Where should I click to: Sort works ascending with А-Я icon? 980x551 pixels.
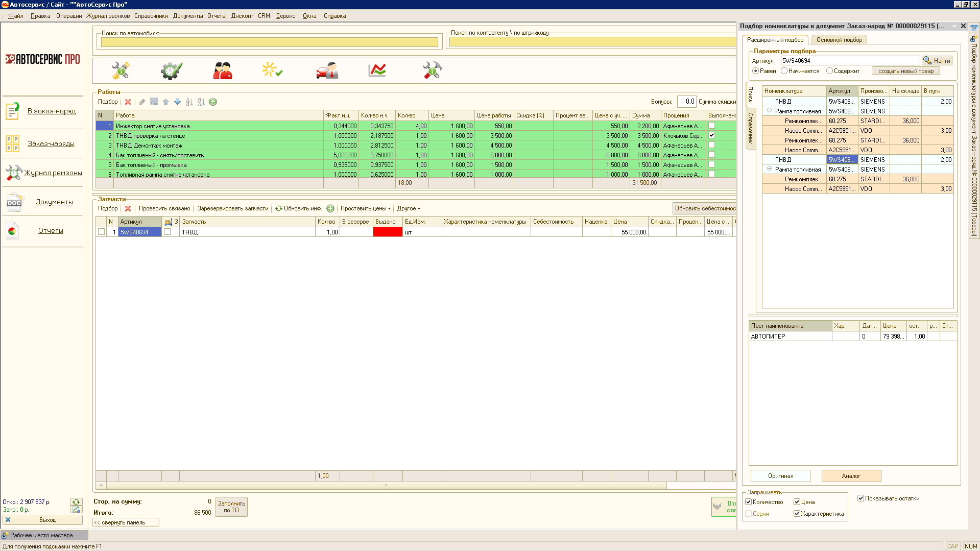[x=189, y=102]
